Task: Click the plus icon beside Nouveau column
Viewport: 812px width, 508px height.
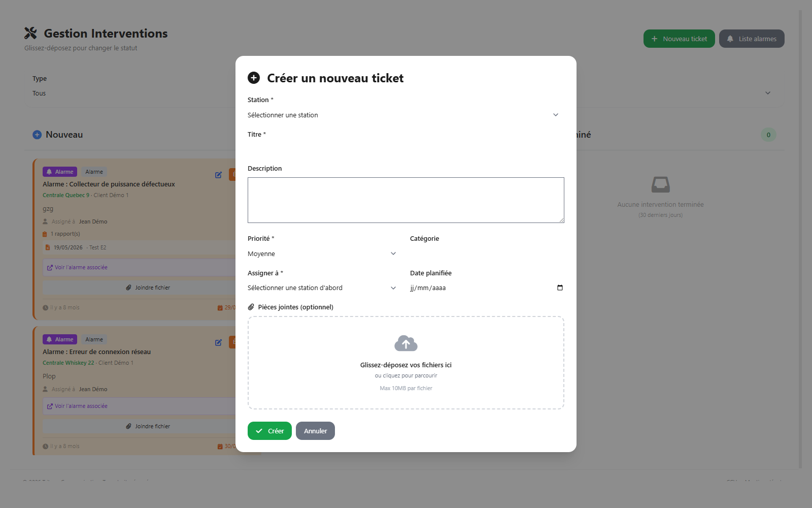Action: pyautogui.click(x=37, y=135)
